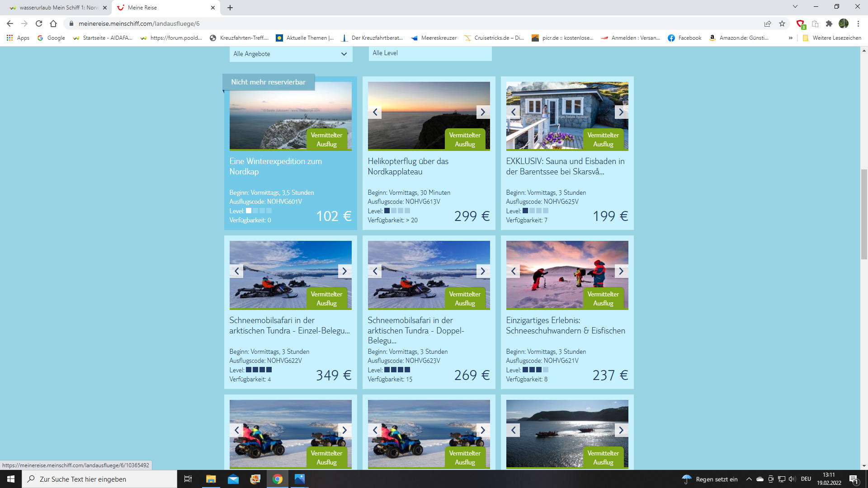Click the Windows taskbar search field
Image resolution: width=868 pixels, height=488 pixels.
tap(99, 479)
